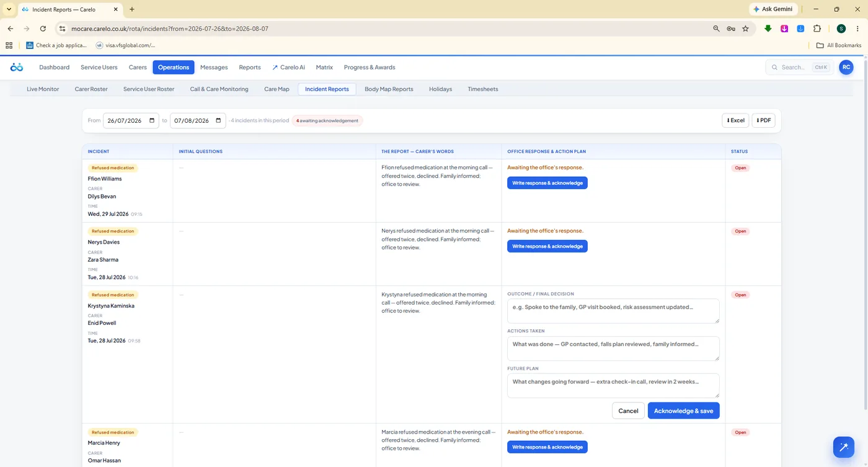
Task: Open Service Users section
Action: pyautogui.click(x=99, y=67)
